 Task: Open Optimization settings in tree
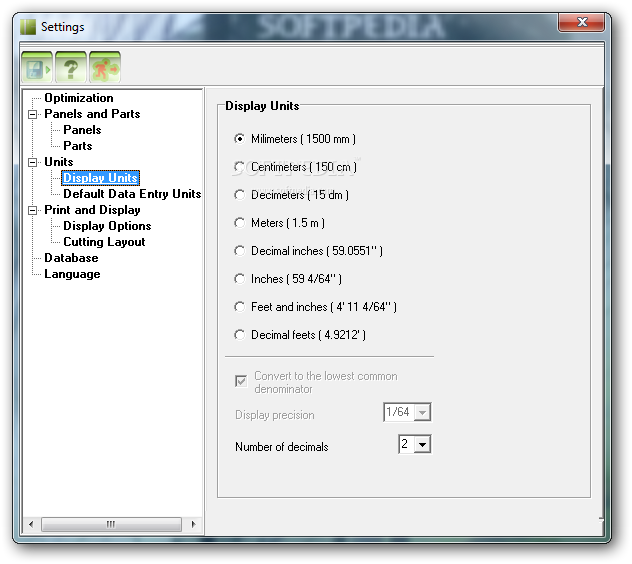[79, 98]
